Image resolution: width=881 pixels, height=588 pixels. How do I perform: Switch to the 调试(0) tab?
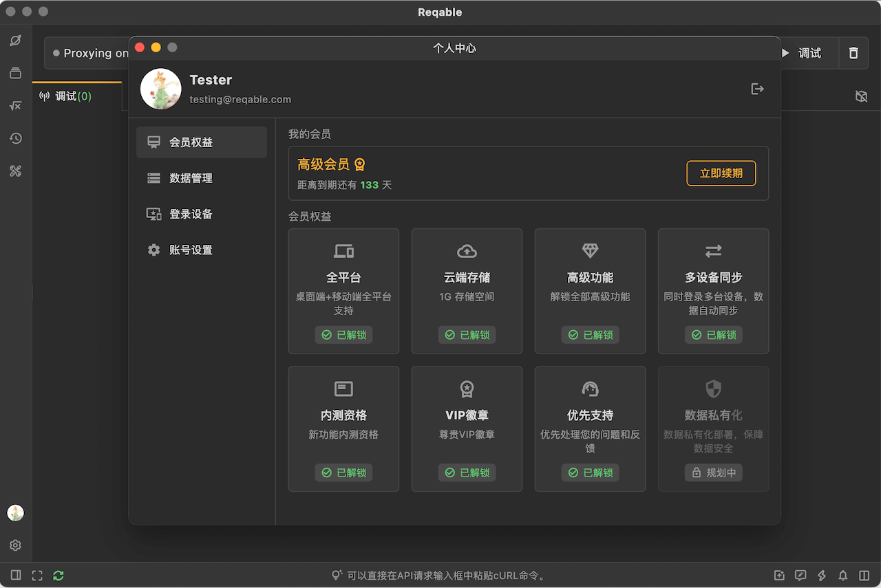[x=66, y=96]
